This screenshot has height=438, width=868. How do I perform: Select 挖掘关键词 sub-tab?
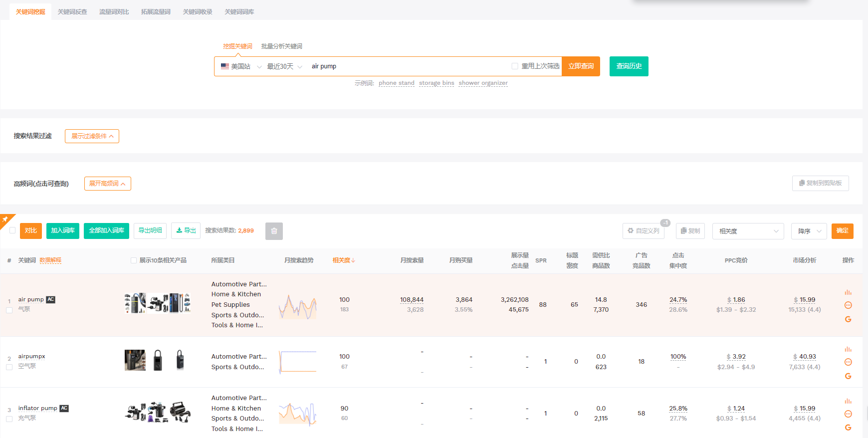tap(237, 46)
